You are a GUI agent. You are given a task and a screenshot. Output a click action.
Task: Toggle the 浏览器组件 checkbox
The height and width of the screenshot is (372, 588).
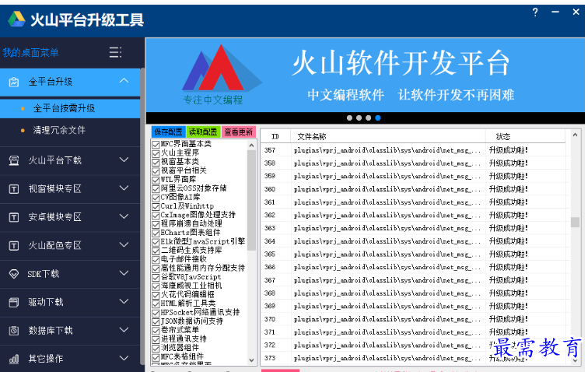[156, 348]
